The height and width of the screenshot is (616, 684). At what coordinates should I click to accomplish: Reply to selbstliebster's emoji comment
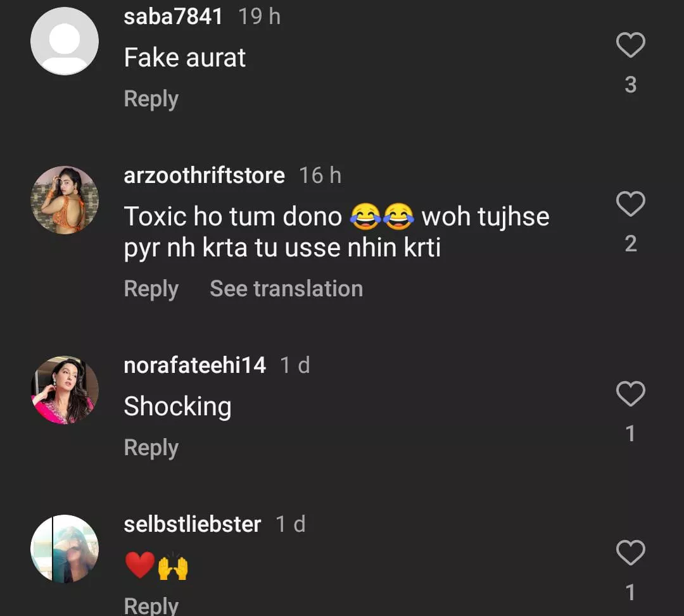coord(151,605)
